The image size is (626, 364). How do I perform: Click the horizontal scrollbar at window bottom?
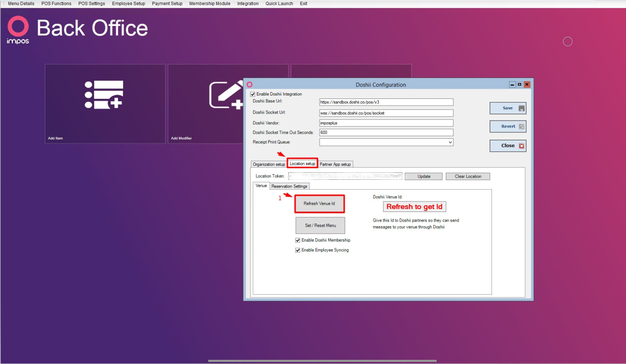point(322,361)
